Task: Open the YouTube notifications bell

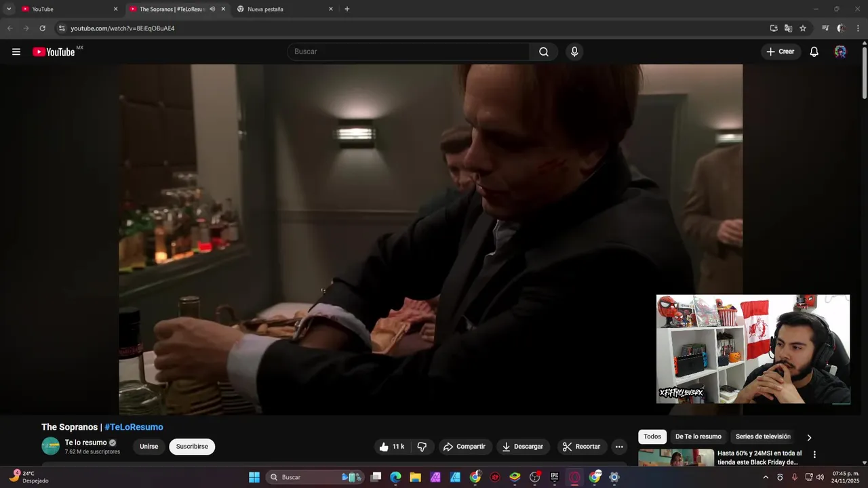Action: pyautogui.click(x=814, y=52)
